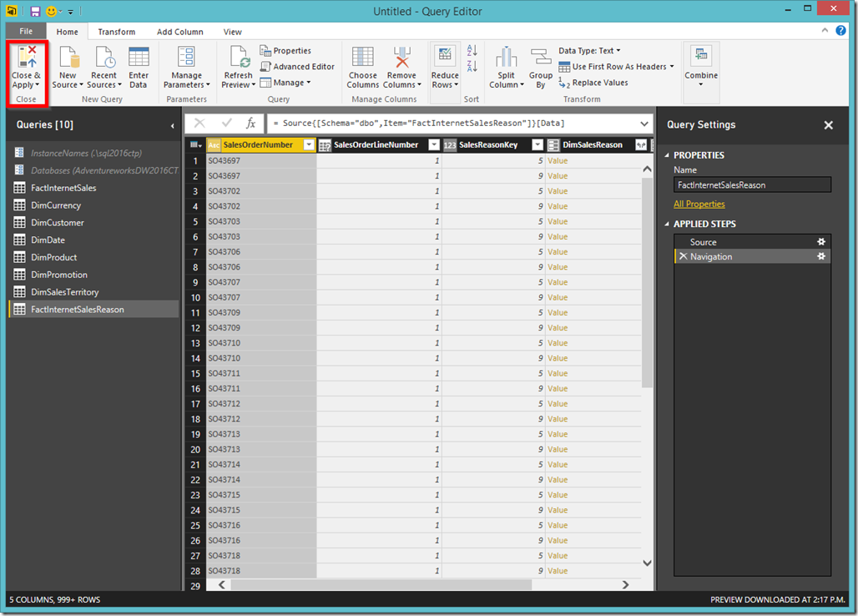Click the horizontal scrollbar right arrow
This screenshot has width=858, height=616.
tap(625, 585)
